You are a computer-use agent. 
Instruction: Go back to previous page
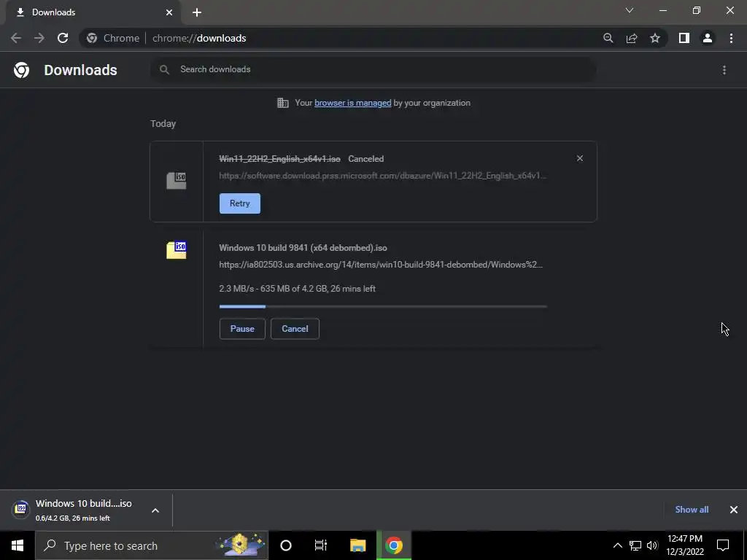(x=16, y=38)
